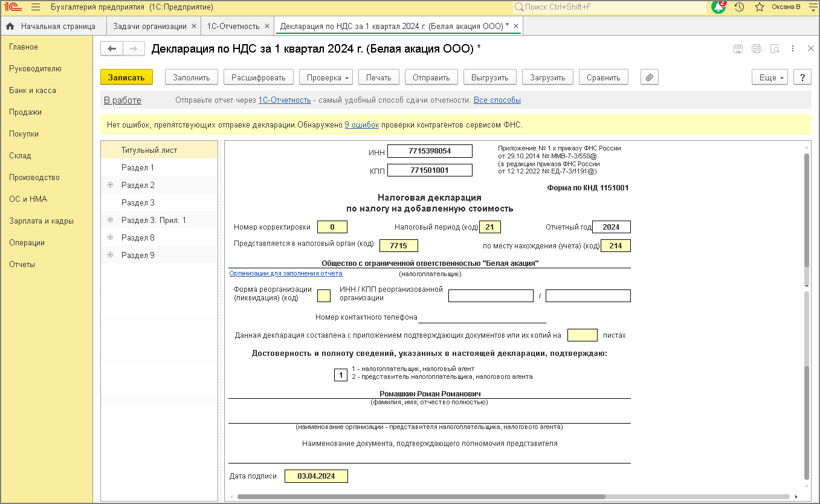The height and width of the screenshot is (504, 820).
Task: Go forward with right arrow button
Action: point(134,48)
